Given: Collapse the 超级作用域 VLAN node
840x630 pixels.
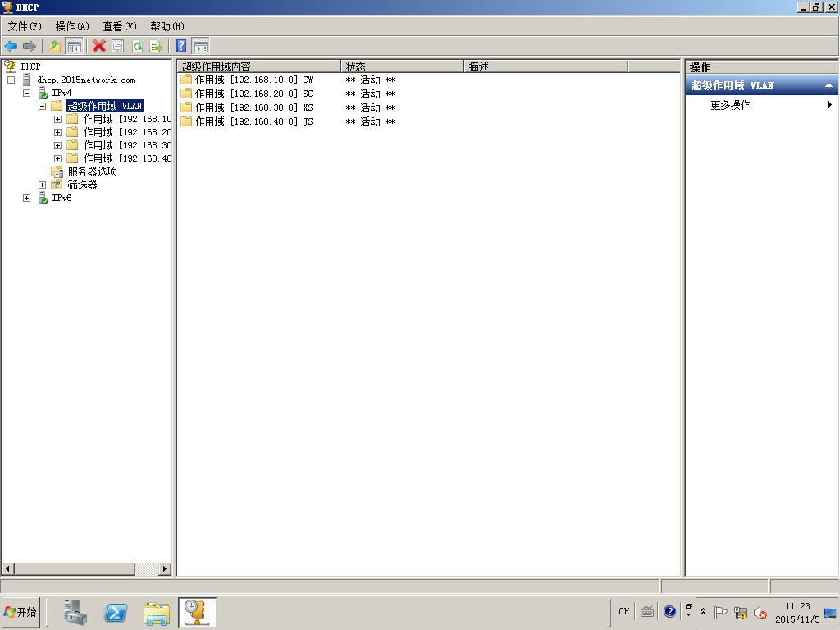Looking at the screenshot, I should (43, 106).
